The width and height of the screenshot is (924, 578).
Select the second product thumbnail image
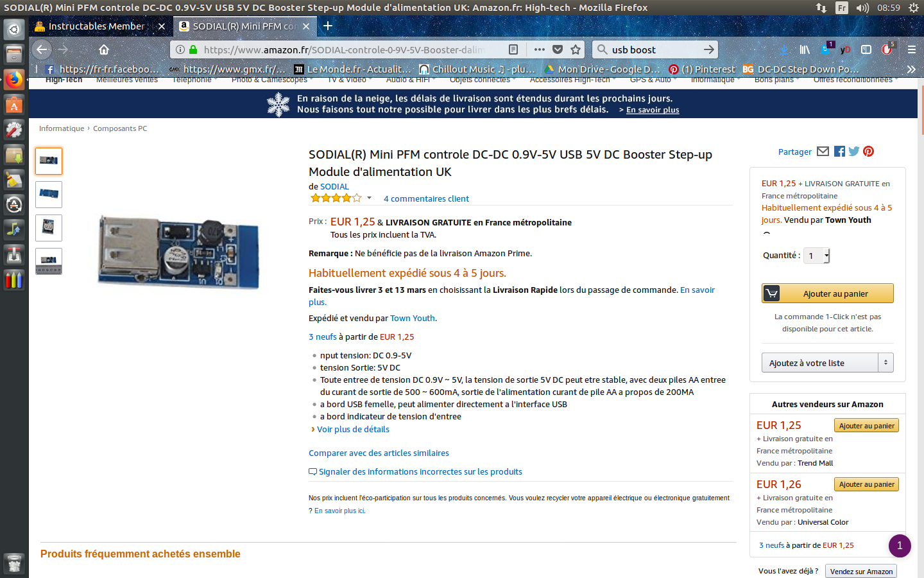[x=49, y=194]
